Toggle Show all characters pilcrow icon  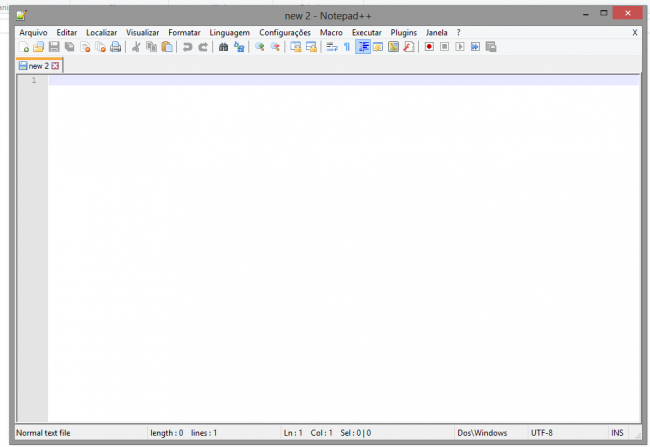(x=347, y=47)
